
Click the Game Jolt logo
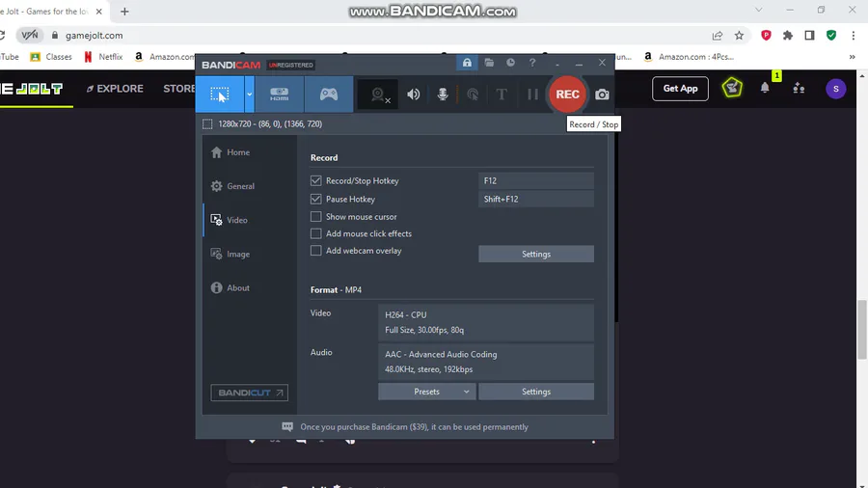(x=32, y=89)
